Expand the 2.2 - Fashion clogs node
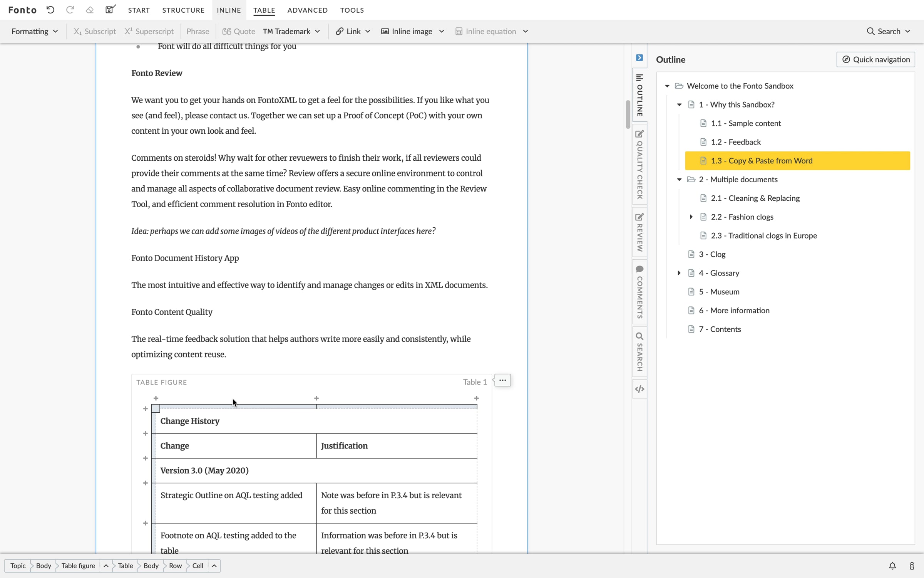The height and width of the screenshot is (578, 924). 691,217
